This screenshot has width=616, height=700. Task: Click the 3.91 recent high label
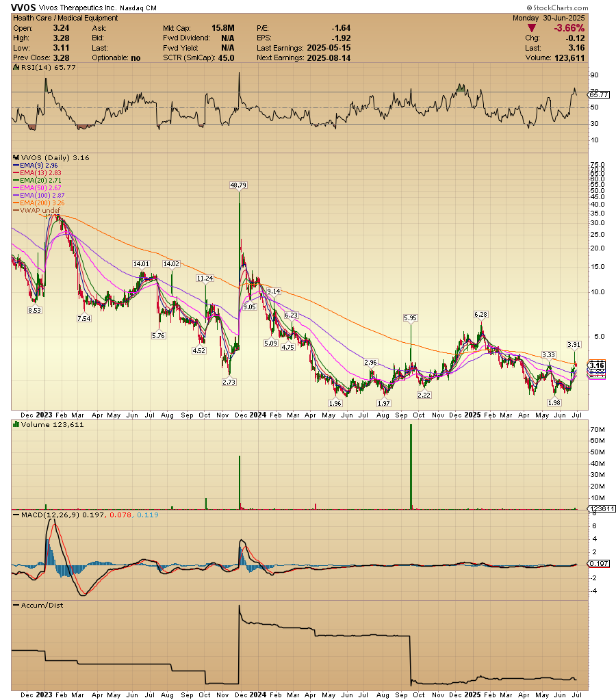click(574, 344)
